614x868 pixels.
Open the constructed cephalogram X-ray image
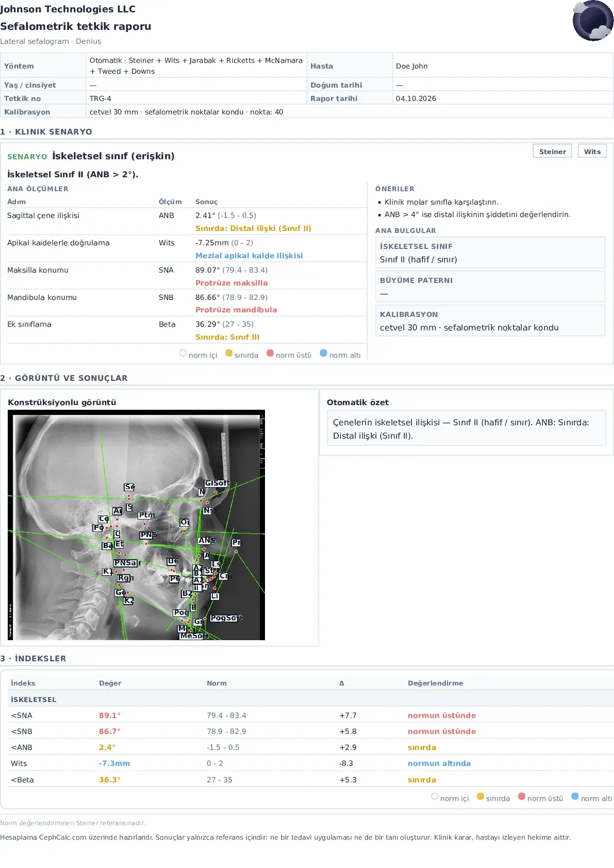point(136,525)
